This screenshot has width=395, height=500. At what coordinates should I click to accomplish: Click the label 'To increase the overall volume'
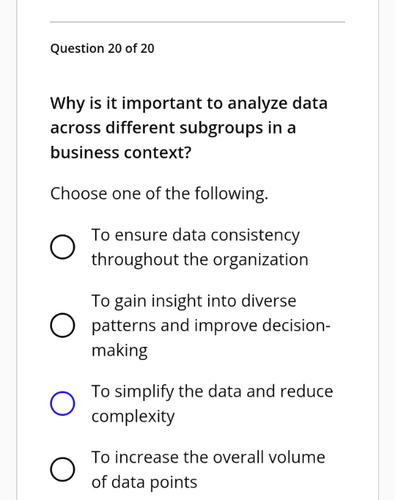208,457
